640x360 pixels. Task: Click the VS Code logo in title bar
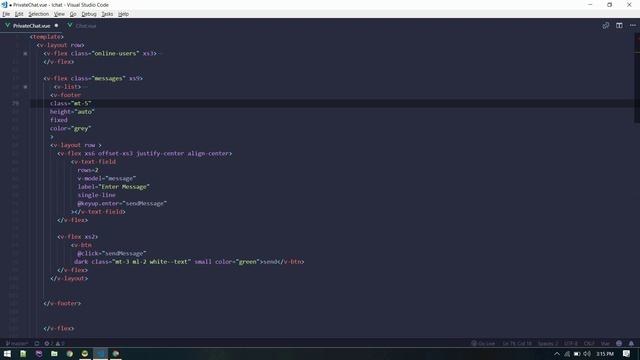pyautogui.click(x=4, y=5)
